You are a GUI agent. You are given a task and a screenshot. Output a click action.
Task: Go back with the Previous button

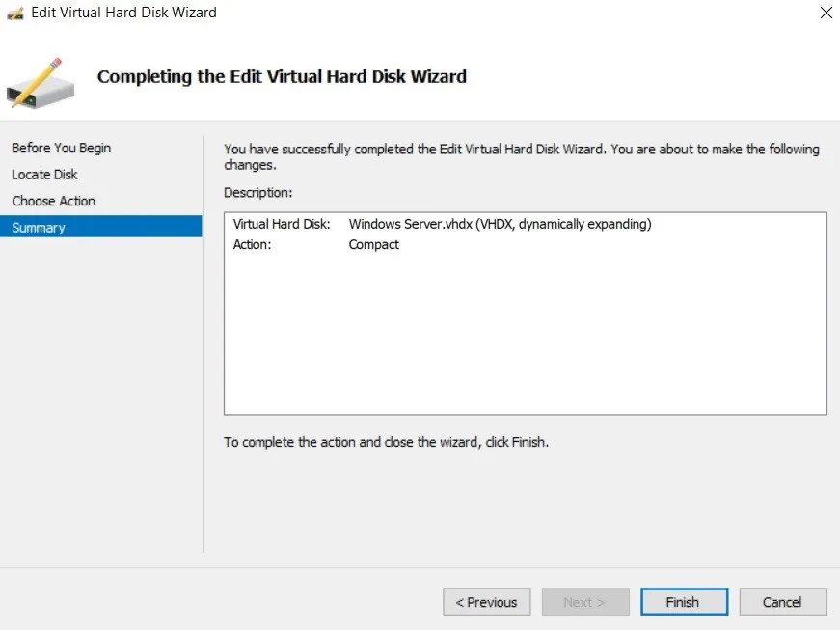click(x=486, y=602)
